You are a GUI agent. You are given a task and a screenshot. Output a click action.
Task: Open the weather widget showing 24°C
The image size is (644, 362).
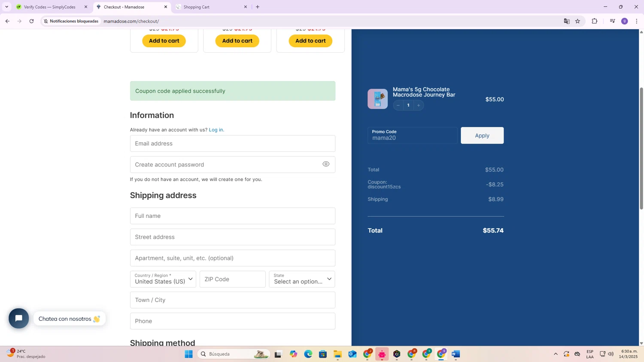[26, 354]
